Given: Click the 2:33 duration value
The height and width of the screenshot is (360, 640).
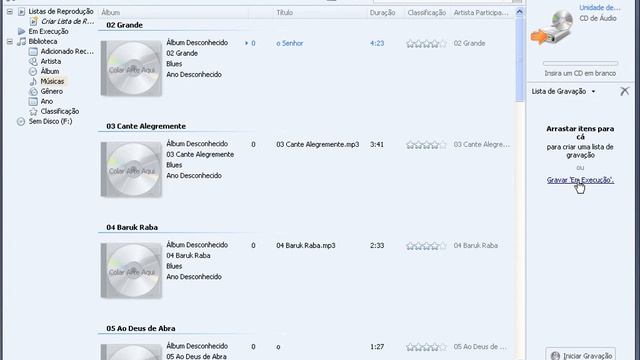Looking at the screenshot, I should point(377,246).
